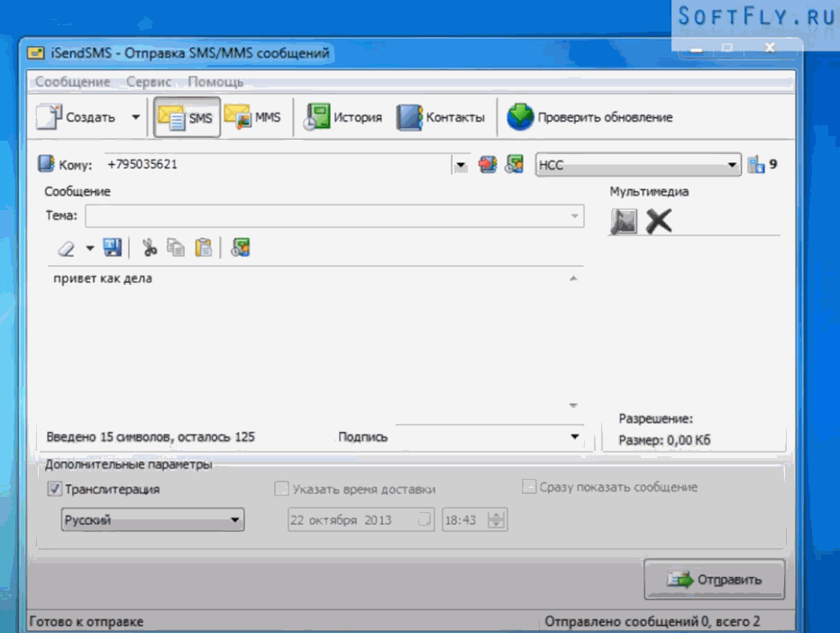Click the 18:43 time stepper arrows
Image resolution: width=840 pixels, height=633 pixels.
pyautogui.click(x=497, y=520)
